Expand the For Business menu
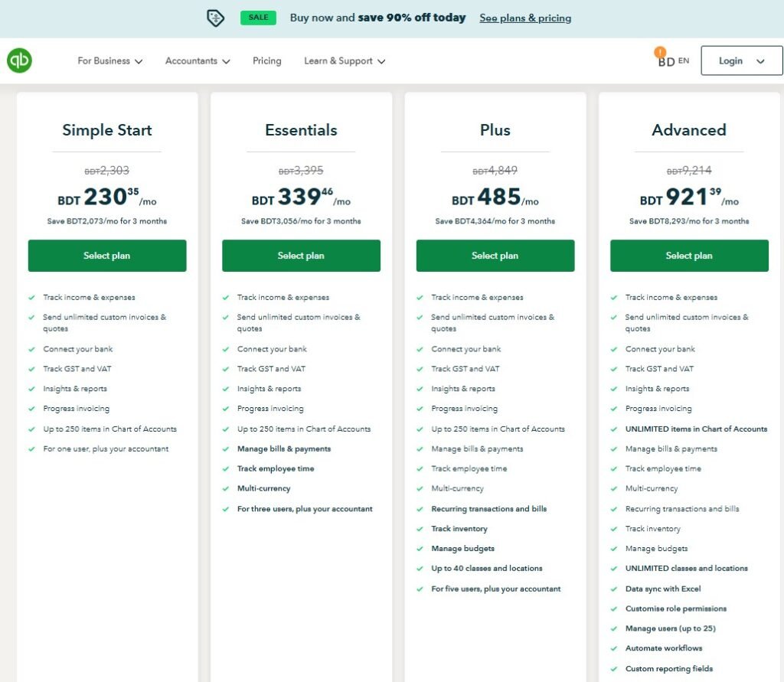The height and width of the screenshot is (682, 784). coord(109,61)
